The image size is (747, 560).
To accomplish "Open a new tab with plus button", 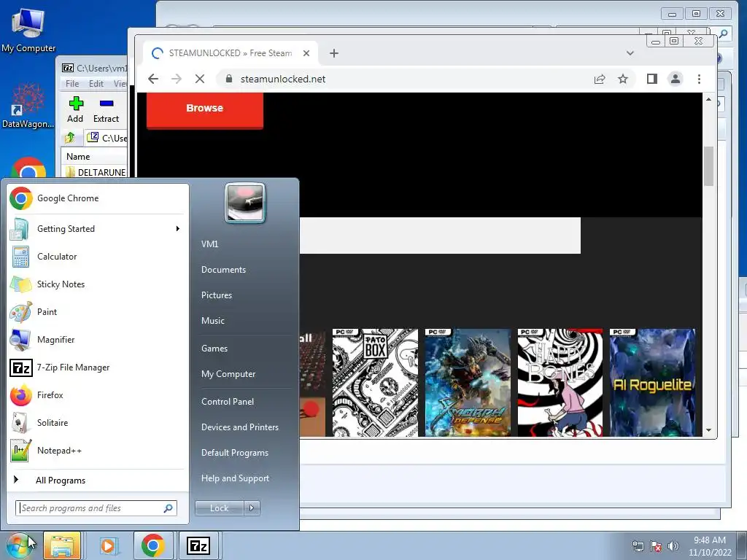I will (x=334, y=53).
